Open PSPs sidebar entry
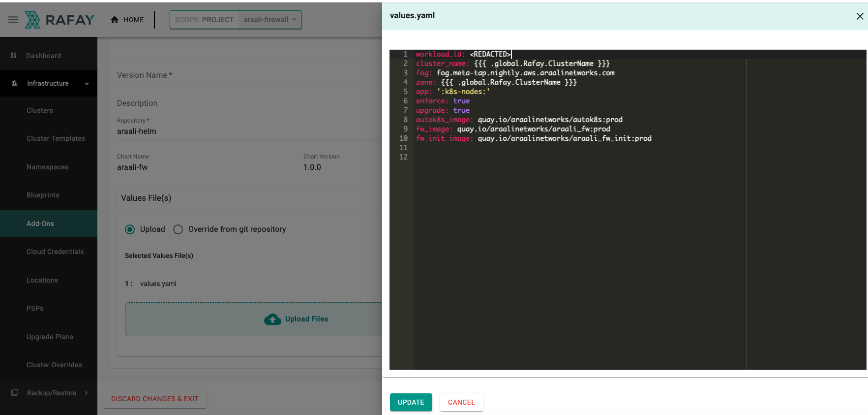The height and width of the screenshot is (415, 868). click(x=35, y=308)
